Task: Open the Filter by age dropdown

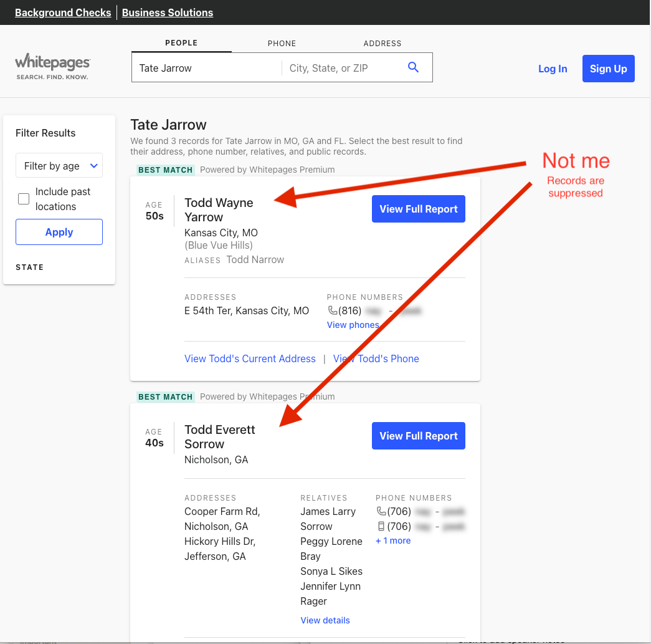Action: point(59,166)
